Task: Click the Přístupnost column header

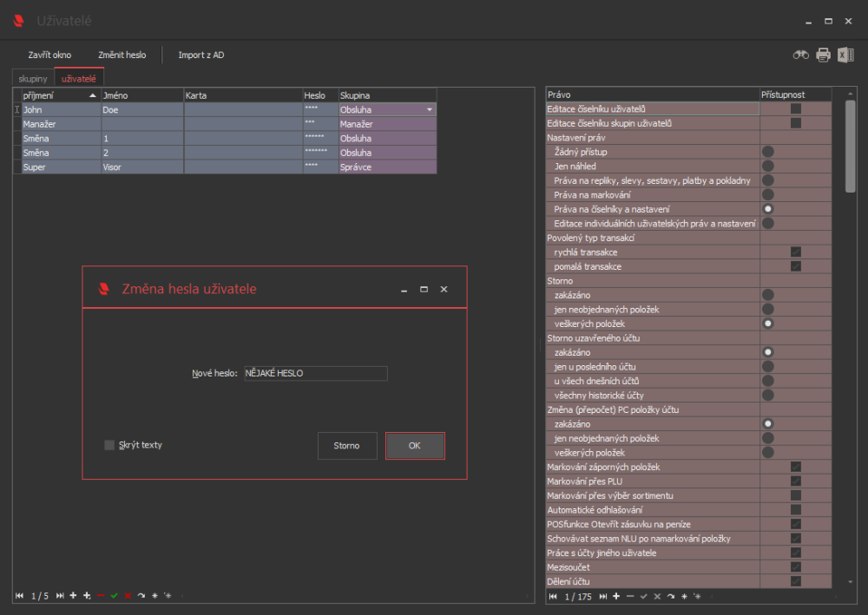Action: (795, 95)
